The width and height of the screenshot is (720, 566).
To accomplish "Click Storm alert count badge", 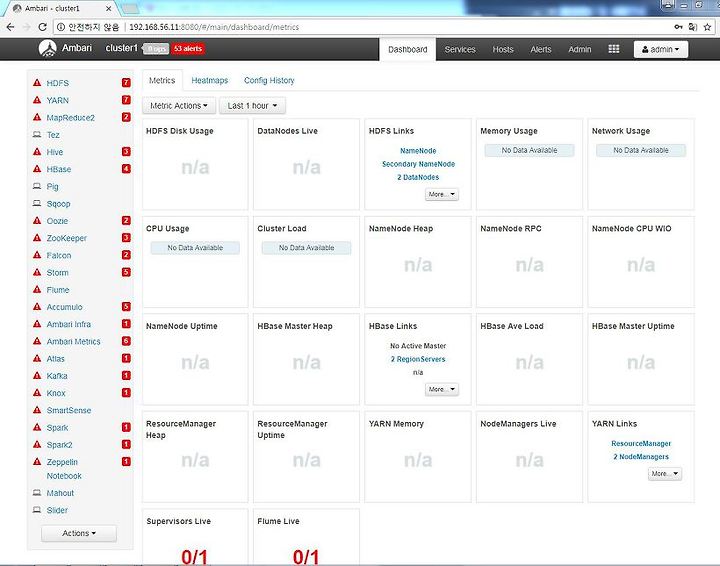I will pyautogui.click(x=126, y=272).
